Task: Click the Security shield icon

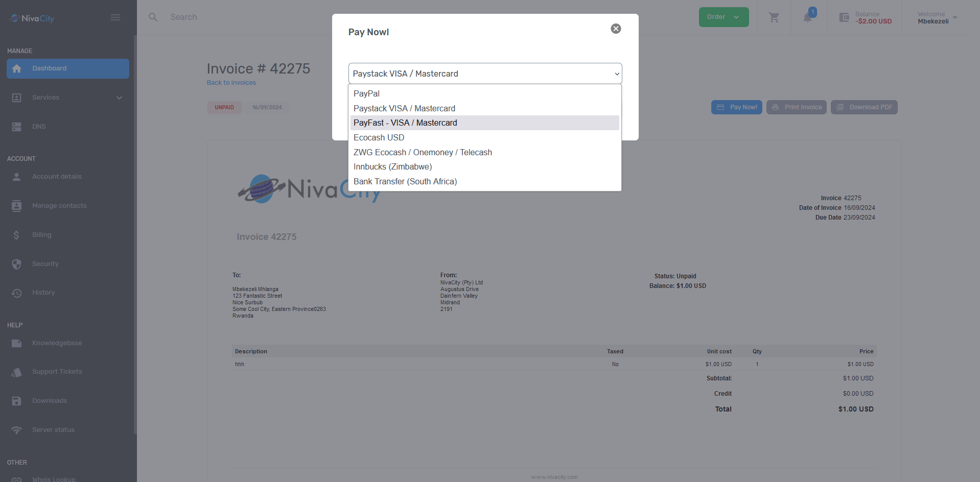Action: pos(17,264)
